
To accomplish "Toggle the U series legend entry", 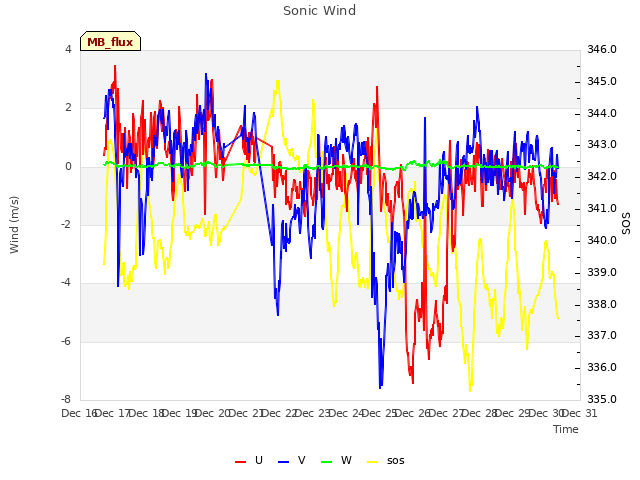I will [249, 460].
